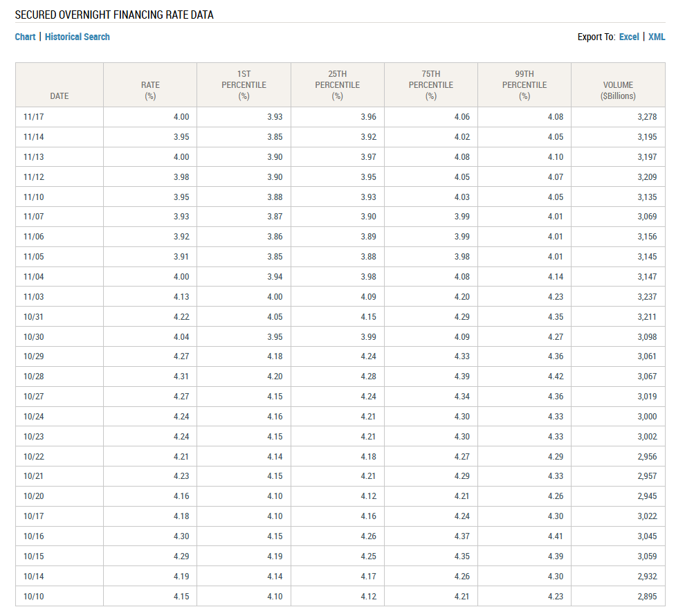Click the 1ST PERCENTILE column header
Image resolution: width=685 pixels, height=616 pixels.
(244, 84)
